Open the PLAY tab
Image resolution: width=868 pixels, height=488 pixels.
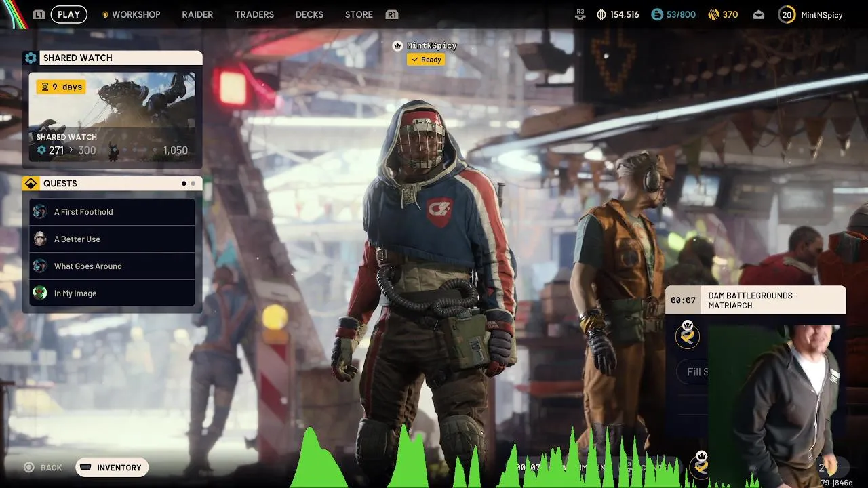pyautogui.click(x=68, y=14)
